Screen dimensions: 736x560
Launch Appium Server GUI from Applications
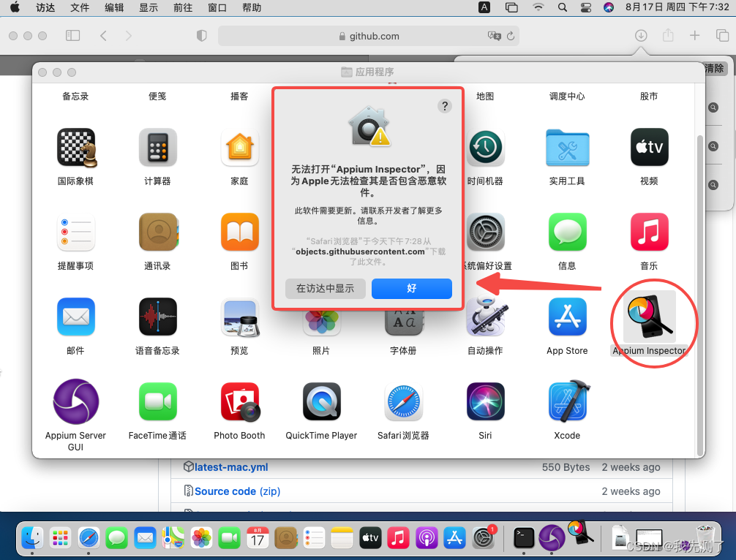(75, 401)
